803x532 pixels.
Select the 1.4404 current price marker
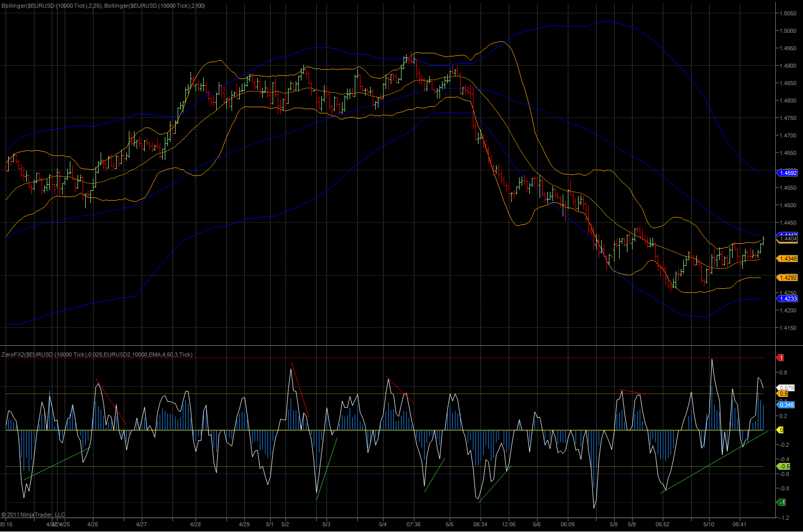click(788, 239)
